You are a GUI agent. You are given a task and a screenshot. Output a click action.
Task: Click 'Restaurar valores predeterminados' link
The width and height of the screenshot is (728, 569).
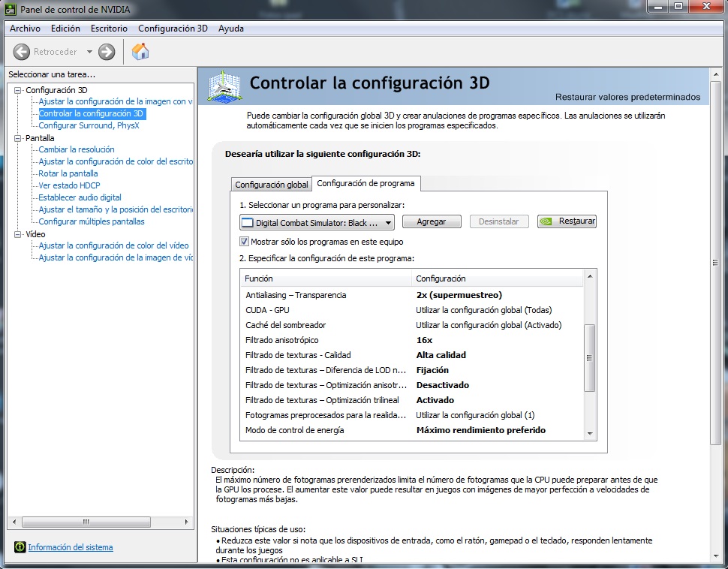point(627,97)
